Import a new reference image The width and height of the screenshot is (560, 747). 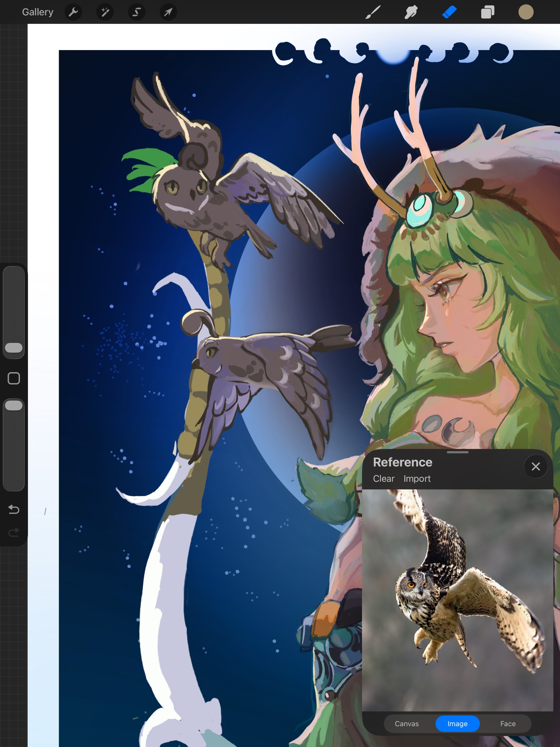coord(417,478)
